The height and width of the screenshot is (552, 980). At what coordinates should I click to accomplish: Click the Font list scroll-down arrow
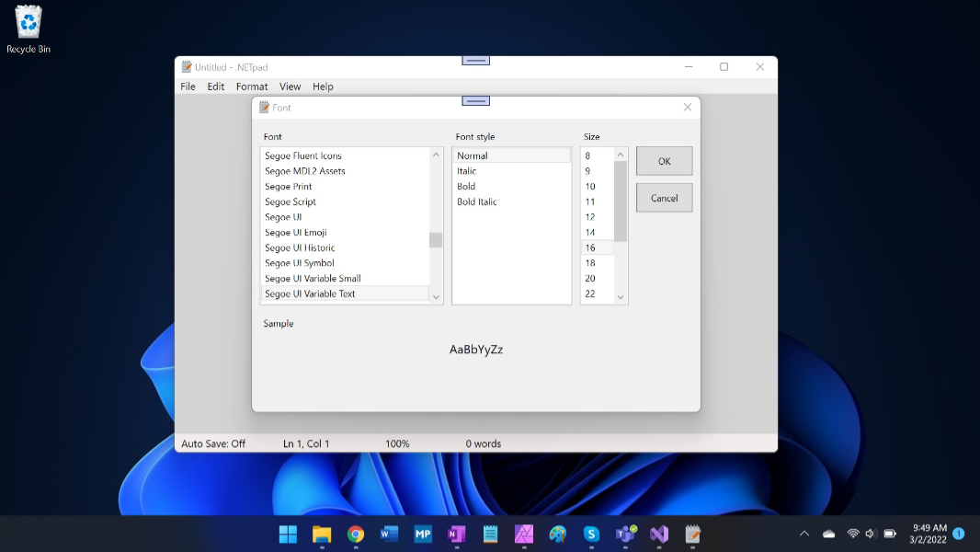pos(436,297)
